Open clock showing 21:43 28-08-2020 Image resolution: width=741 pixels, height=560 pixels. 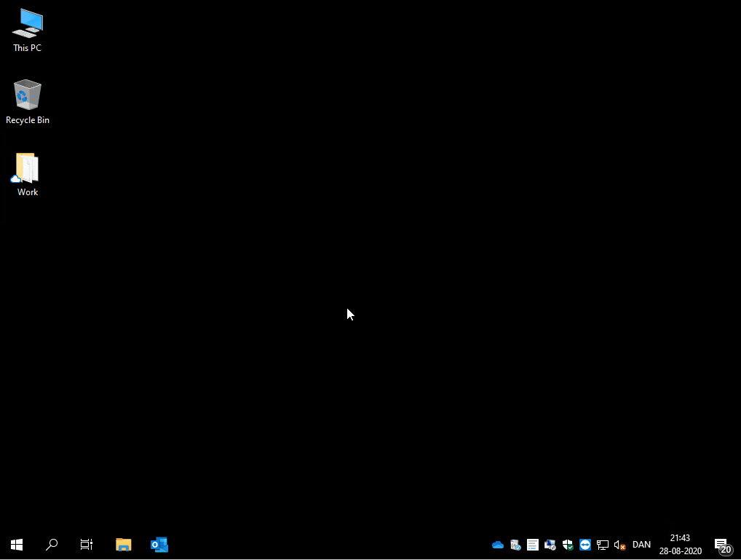click(681, 545)
